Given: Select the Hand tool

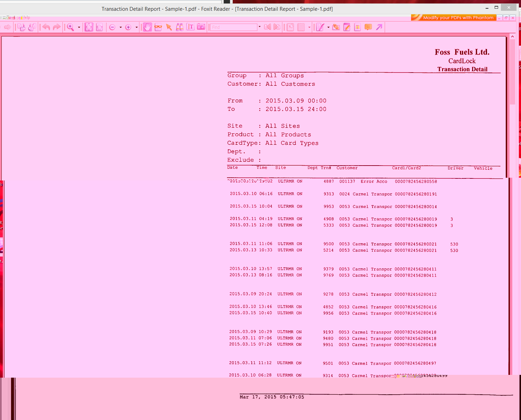Looking at the screenshot, I should [x=147, y=27].
